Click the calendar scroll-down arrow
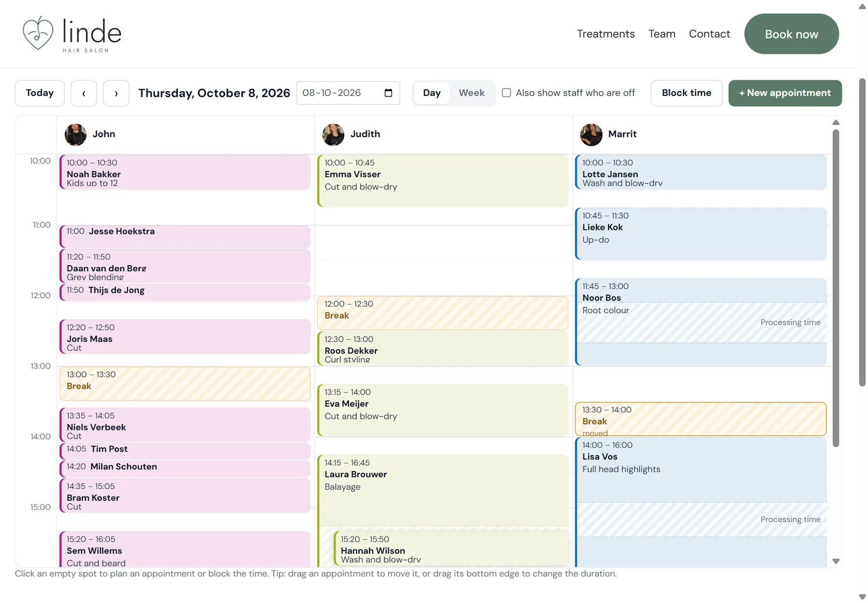The image size is (868, 603). click(x=836, y=561)
